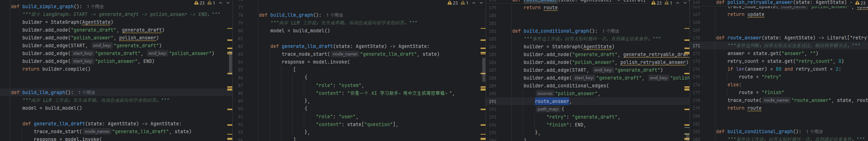Open '1 个用法' hint after build_simple_graph
Viewport: 868px width, 141px height.
(x=95, y=7)
